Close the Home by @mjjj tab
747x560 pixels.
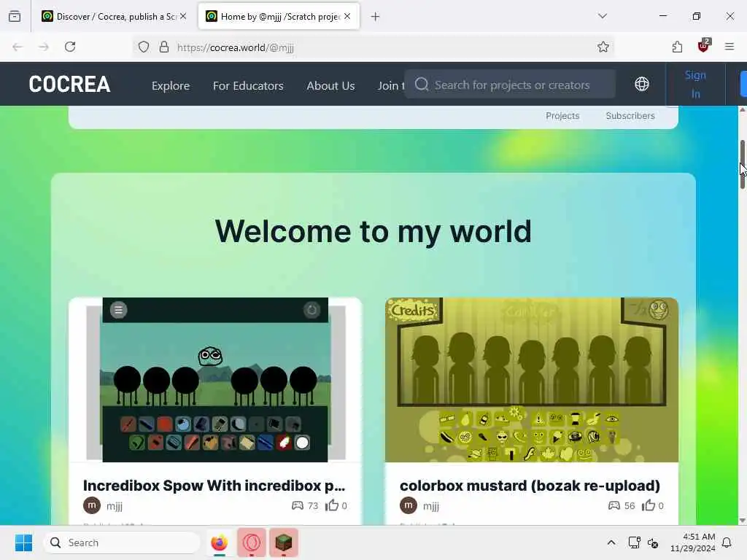point(347,16)
